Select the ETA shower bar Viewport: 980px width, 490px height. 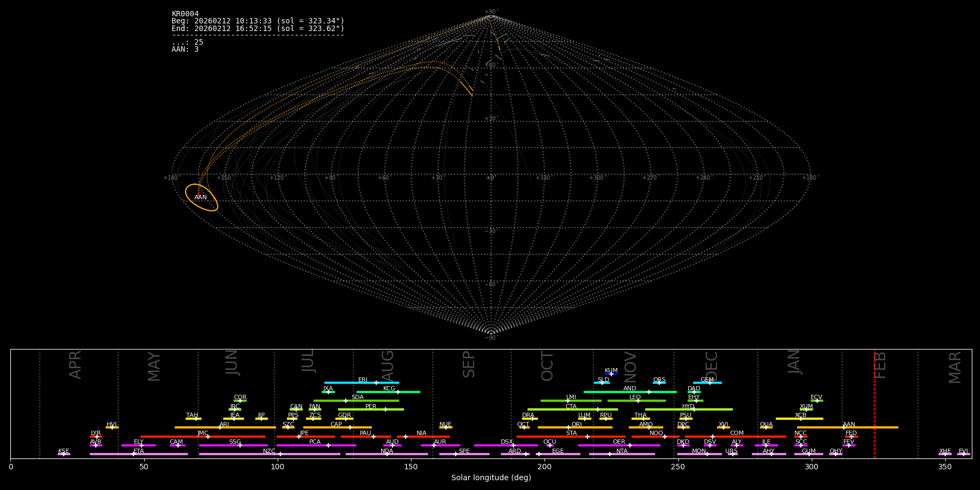pos(139,454)
